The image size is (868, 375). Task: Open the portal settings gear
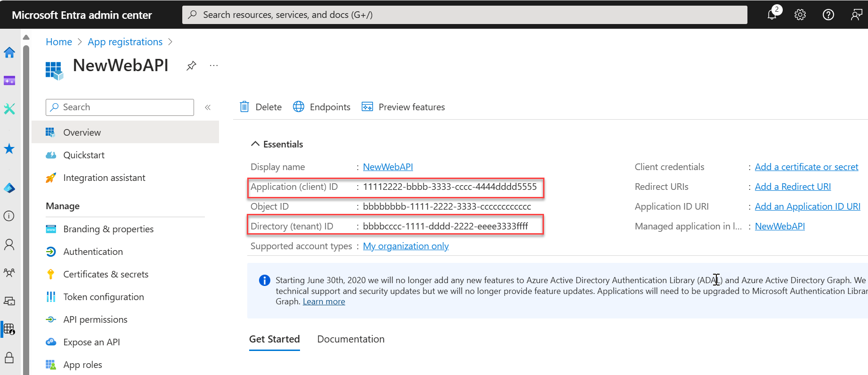pyautogui.click(x=800, y=15)
